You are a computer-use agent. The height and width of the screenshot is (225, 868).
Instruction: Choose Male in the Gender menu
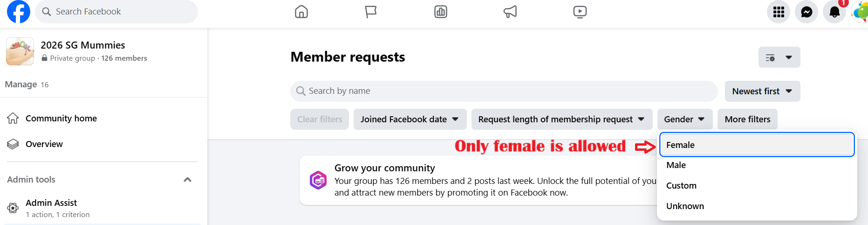[676, 165]
